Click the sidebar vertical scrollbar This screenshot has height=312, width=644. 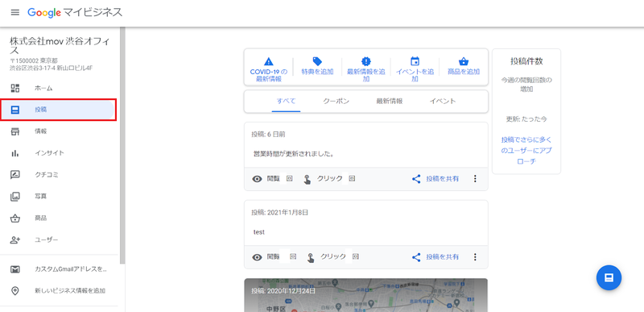click(x=122, y=146)
